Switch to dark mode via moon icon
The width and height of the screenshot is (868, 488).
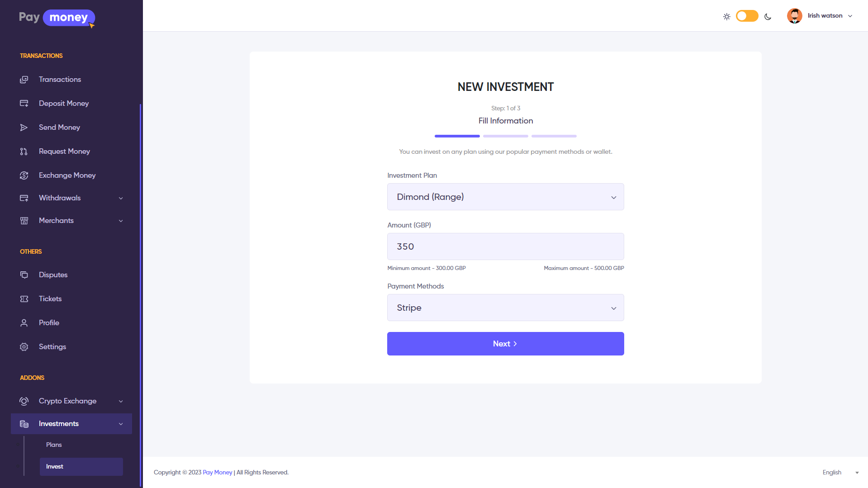pos(768,17)
